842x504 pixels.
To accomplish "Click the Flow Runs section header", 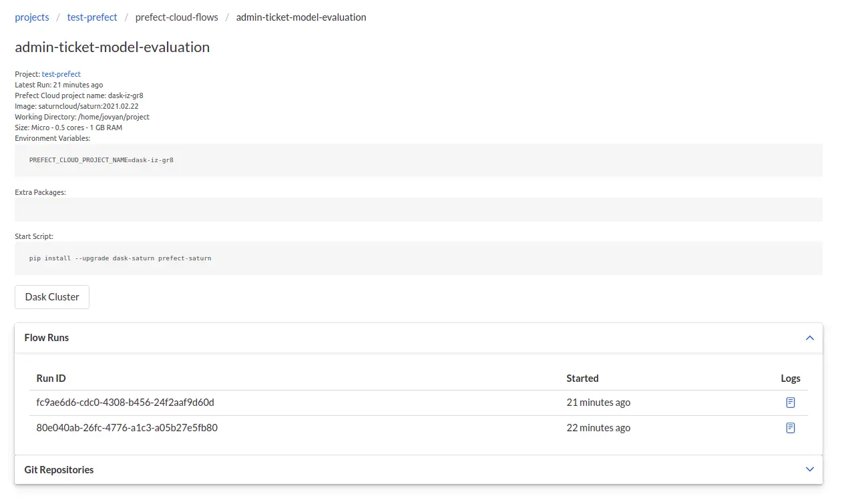I will 46,338.
